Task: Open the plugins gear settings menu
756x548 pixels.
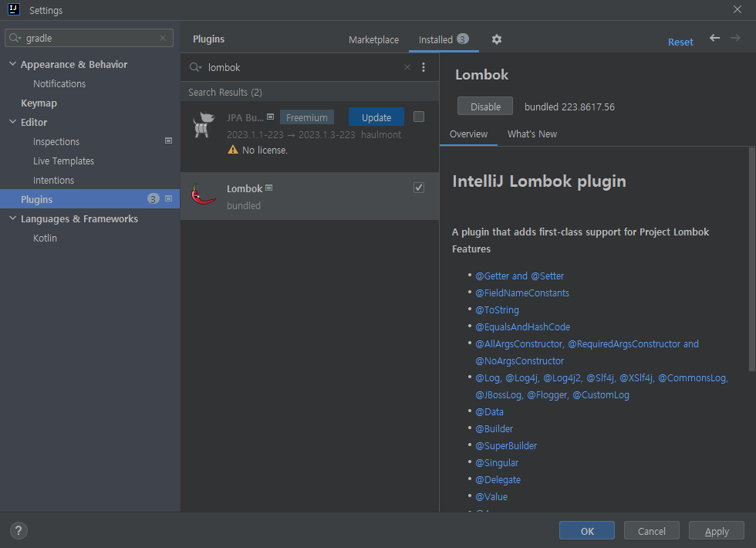Action: point(497,39)
